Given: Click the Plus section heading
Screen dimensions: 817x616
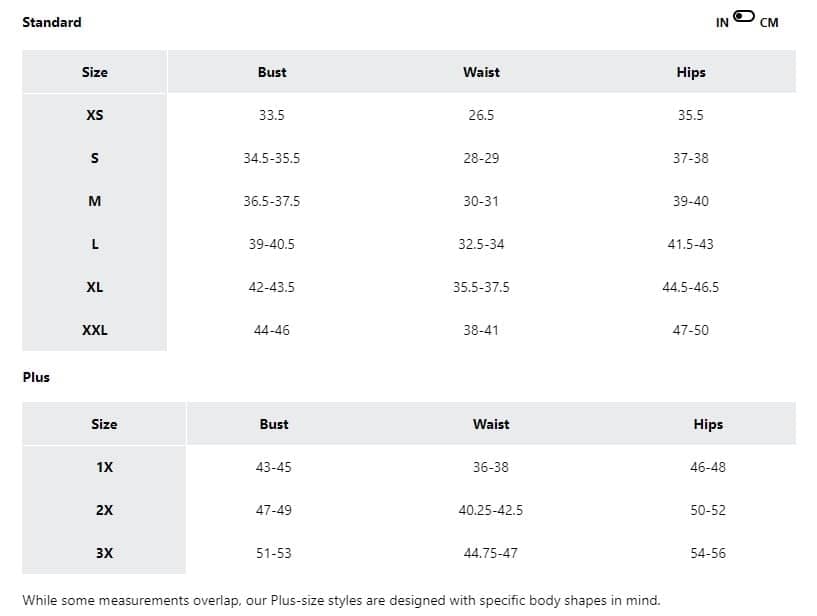Looking at the screenshot, I should (x=36, y=377).
